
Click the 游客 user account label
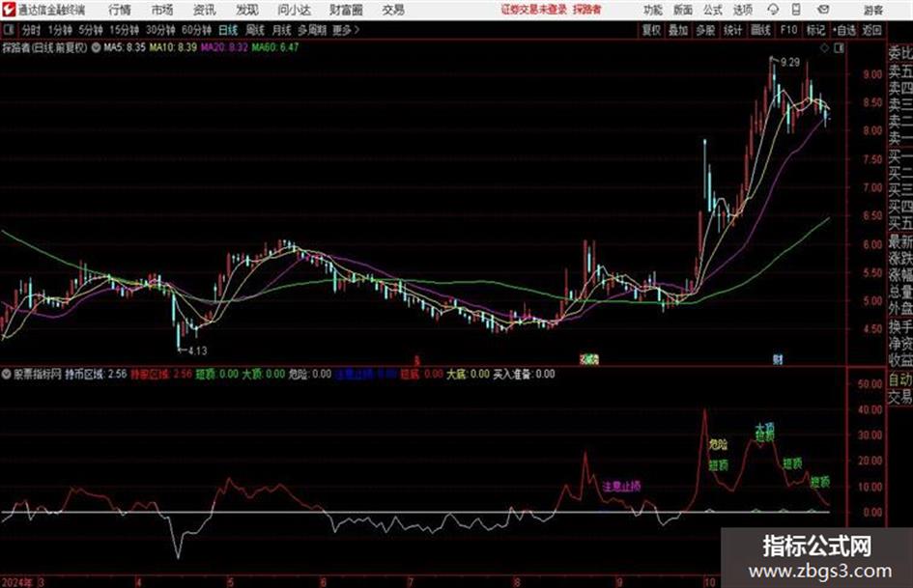click(x=873, y=10)
